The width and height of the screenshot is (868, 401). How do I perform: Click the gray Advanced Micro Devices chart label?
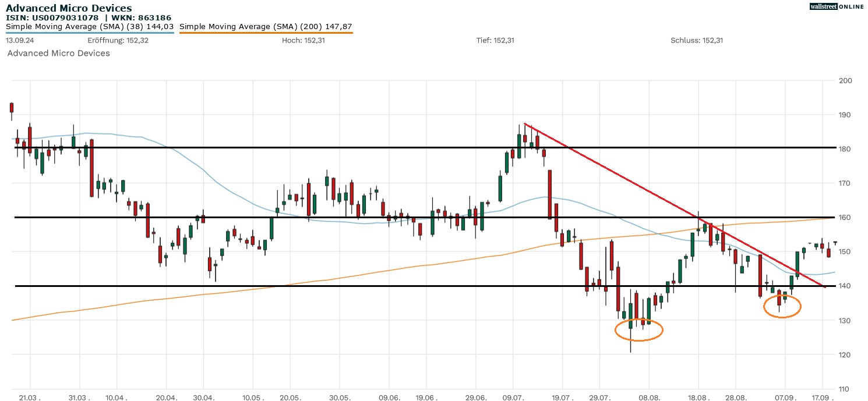(x=58, y=53)
